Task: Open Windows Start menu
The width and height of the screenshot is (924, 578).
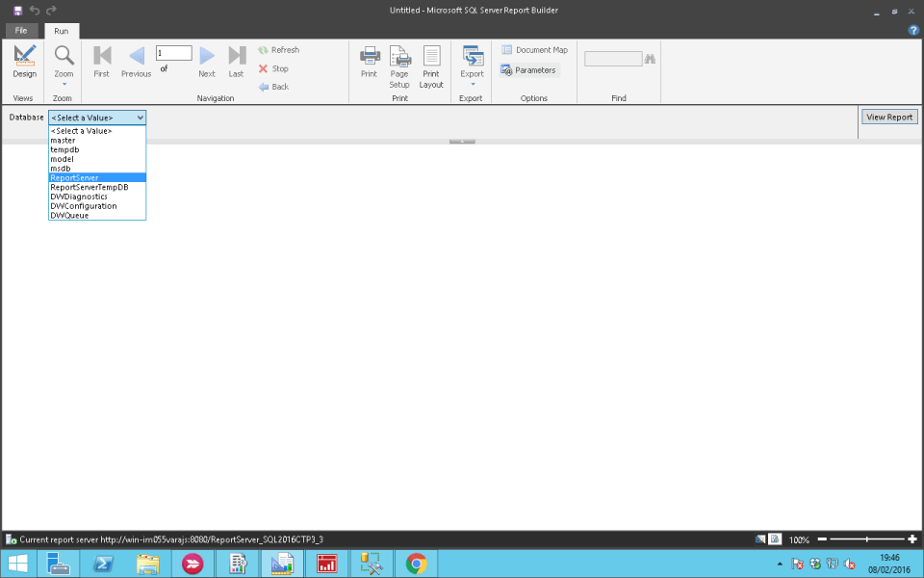Action: point(17,564)
